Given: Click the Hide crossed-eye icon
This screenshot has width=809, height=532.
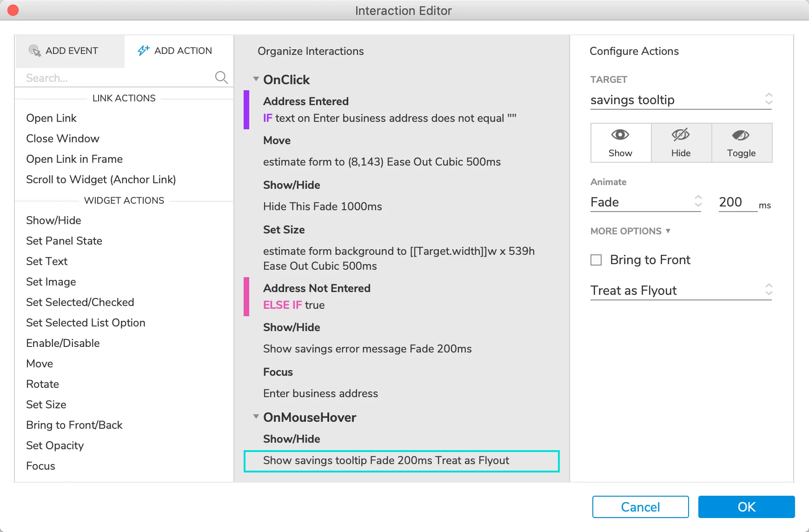Looking at the screenshot, I should pos(681,135).
